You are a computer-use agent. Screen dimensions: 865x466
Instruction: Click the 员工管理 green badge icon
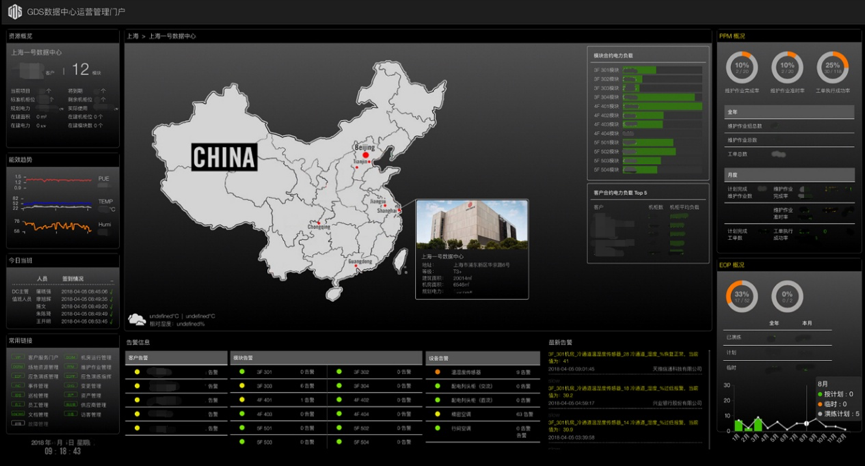pos(18,404)
